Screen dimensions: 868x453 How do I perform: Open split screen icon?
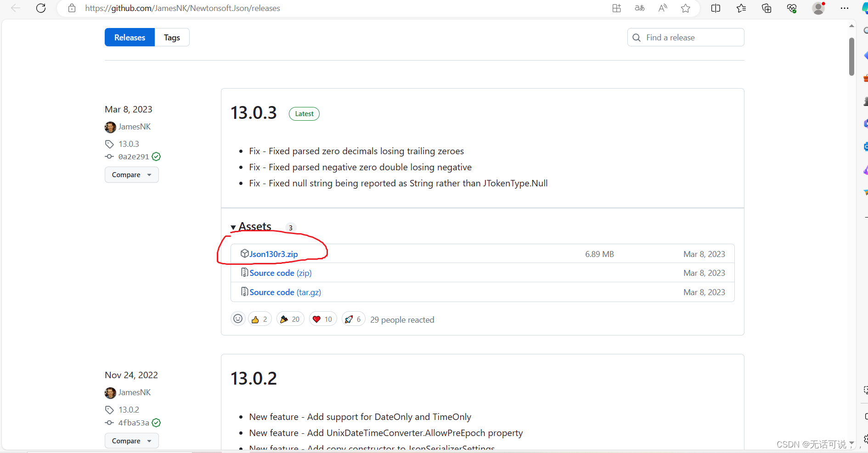[x=716, y=8]
